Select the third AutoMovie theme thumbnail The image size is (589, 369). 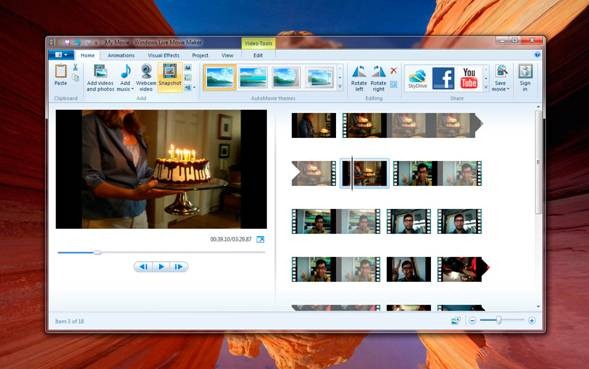pos(286,77)
